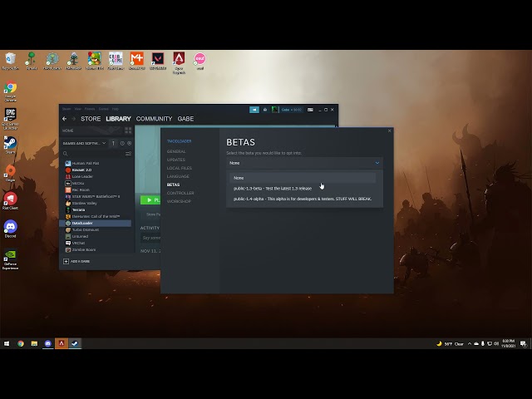
Task: Open Workshop properties tab
Action: click(x=179, y=201)
